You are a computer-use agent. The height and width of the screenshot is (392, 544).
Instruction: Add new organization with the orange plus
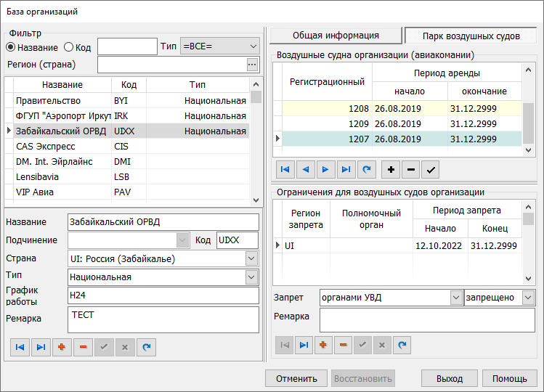click(61, 348)
